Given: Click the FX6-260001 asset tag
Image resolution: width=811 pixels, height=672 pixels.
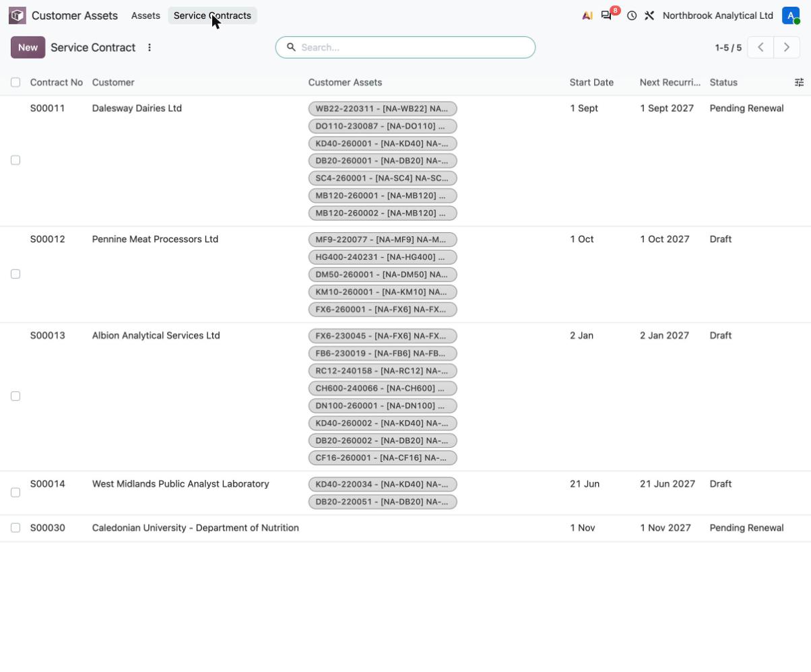Looking at the screenshot, I should 383,310.
